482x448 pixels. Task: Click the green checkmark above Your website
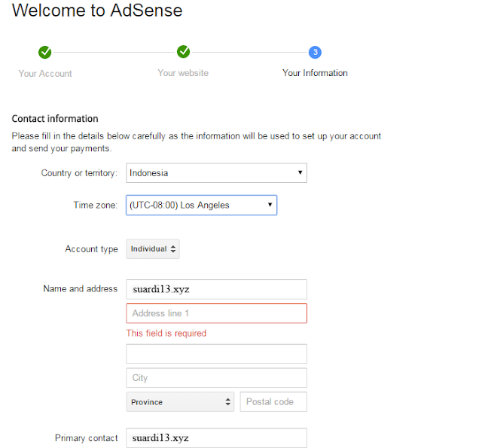click(184, 52)
